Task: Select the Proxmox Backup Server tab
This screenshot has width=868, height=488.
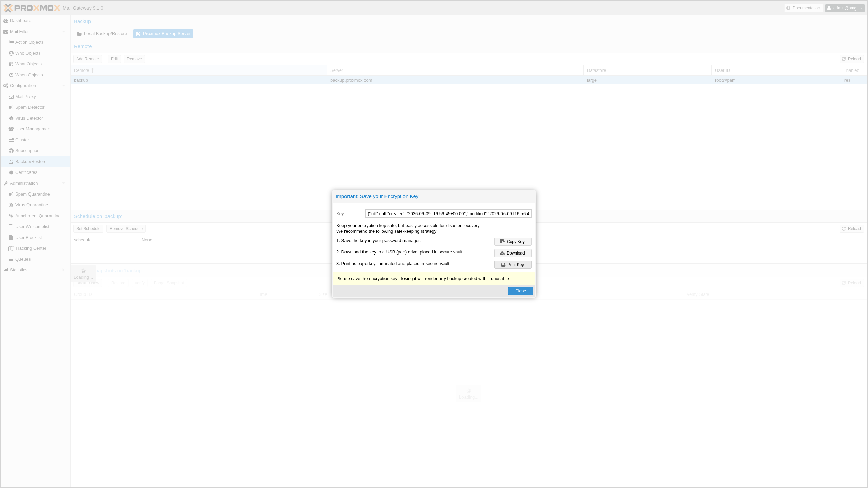Action: [163, 34]
